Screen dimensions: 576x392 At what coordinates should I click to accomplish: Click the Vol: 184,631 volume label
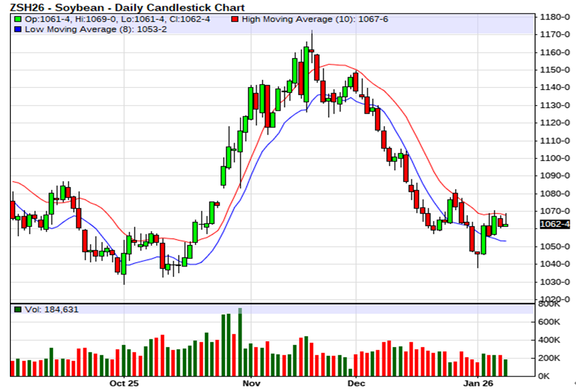[52, 310]
